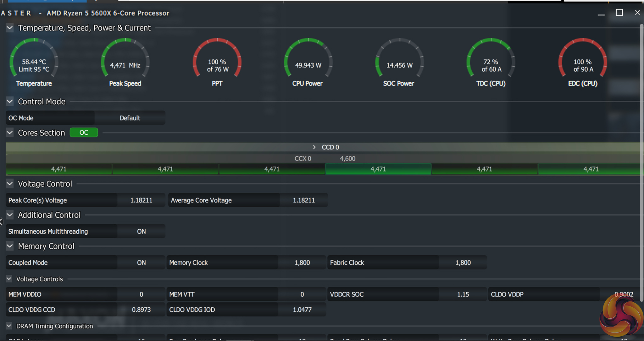Screen dimensions: 644x341
Task: Collapse the Temperature, Speed, Power & Current section
Action: [10, 28]
